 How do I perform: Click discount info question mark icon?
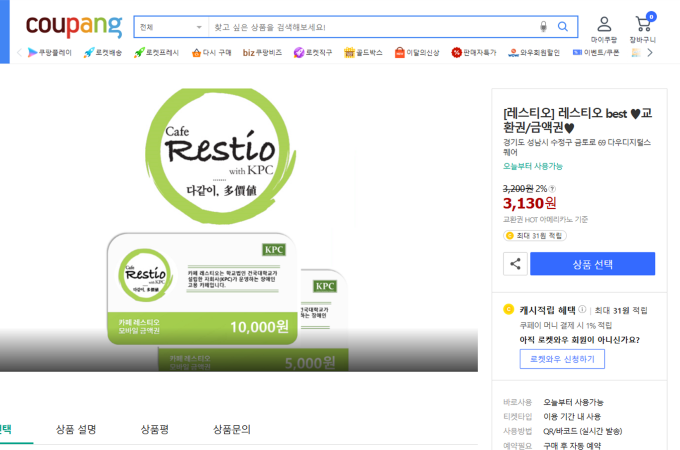pyautogui.click(x=552, y=189)
